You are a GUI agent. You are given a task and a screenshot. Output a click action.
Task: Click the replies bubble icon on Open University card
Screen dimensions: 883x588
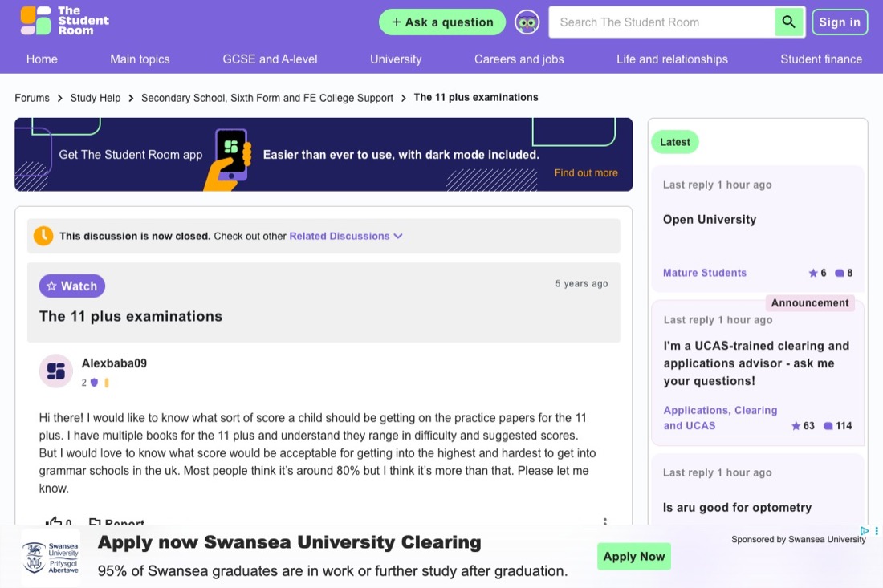coord(839,273)
